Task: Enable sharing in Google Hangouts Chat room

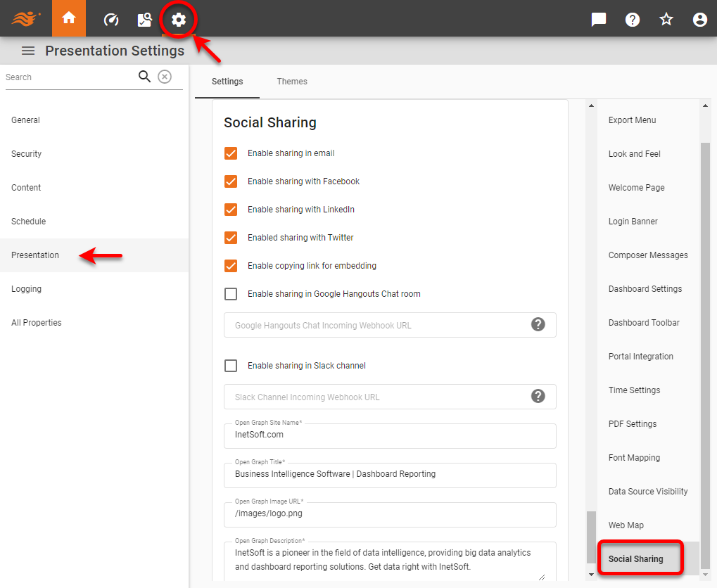Action: coord(230,293)
